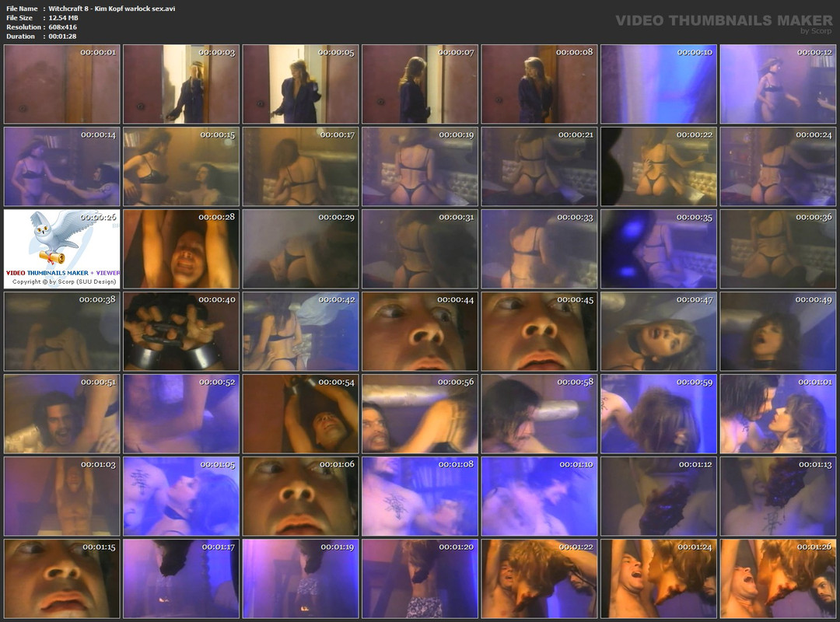Select the eyes close-up frame at 00:00:44

point(420,332)
